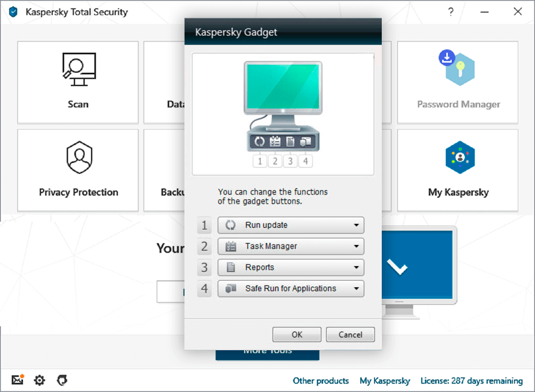Open the My Kaspersky hexagon icon
Image resolution: width=535 pixels, height=392 pixels.
click(460, 158)
